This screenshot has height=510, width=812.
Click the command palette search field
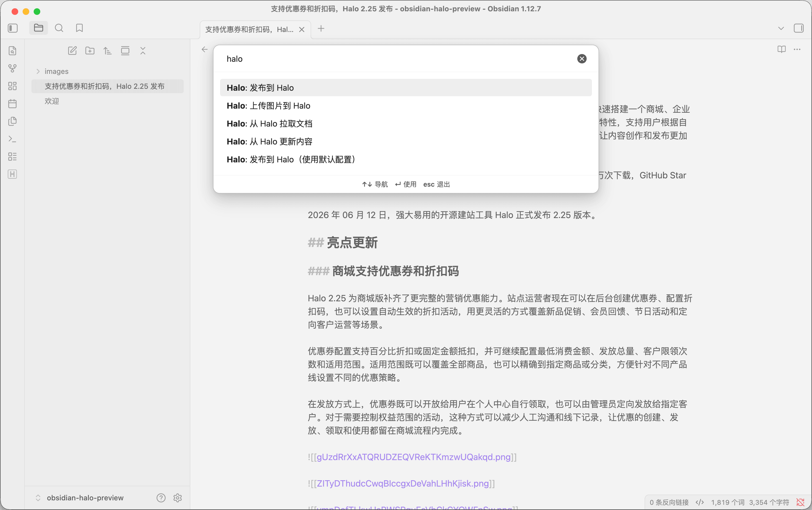tap(398, 59)
